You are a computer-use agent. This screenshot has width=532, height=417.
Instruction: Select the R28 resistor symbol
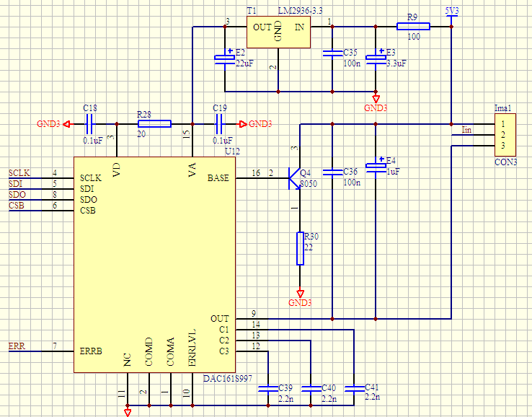point(154,124)
